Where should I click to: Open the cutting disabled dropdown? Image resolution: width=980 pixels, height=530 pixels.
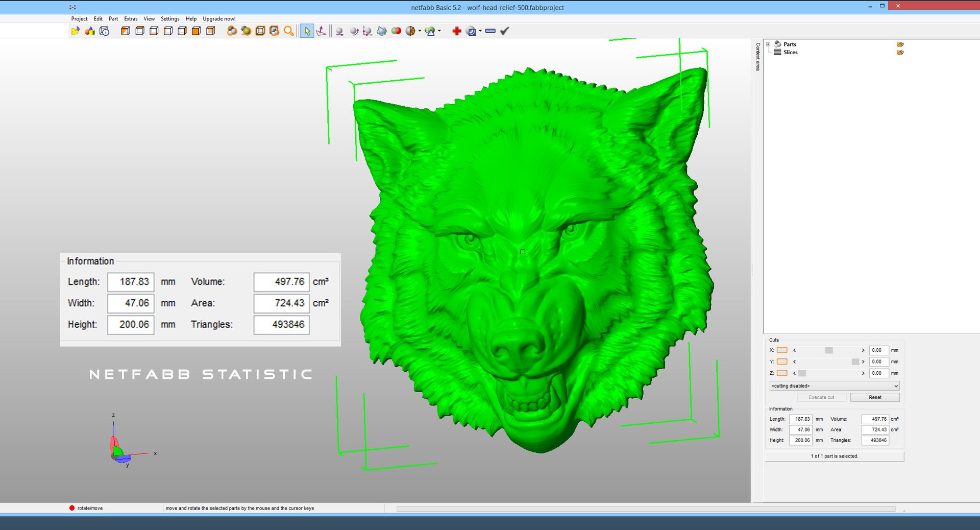point(835,386)
